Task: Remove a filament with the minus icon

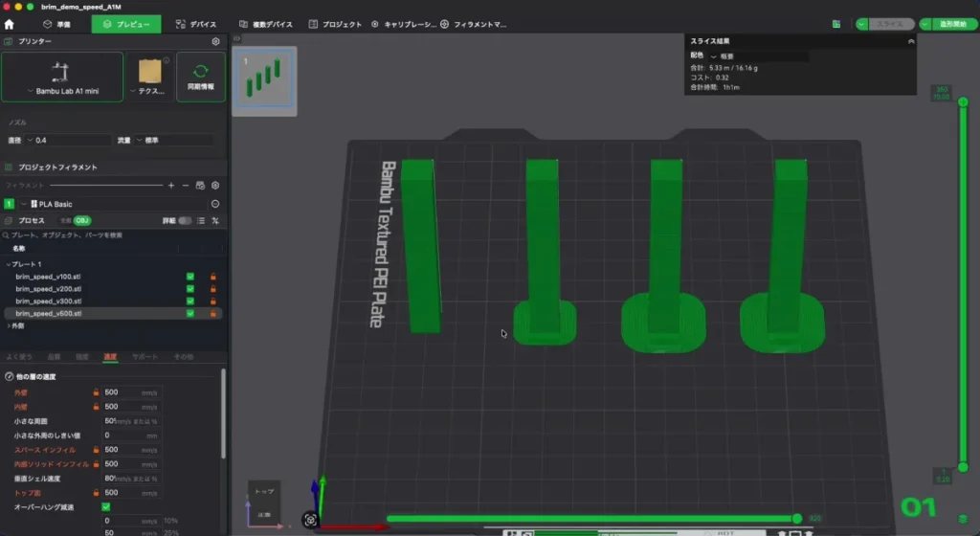Action: tap(186, 186)
